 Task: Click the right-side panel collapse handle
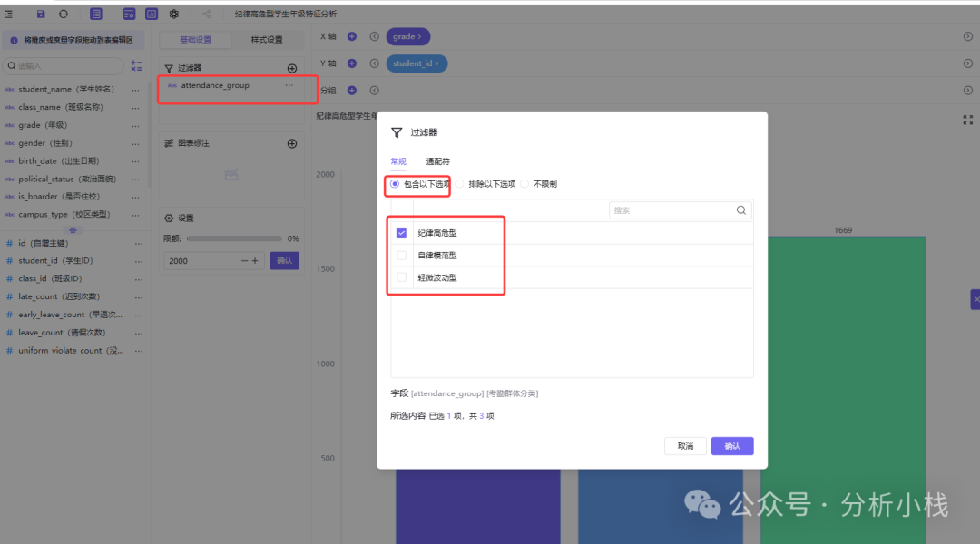point(975,299)
